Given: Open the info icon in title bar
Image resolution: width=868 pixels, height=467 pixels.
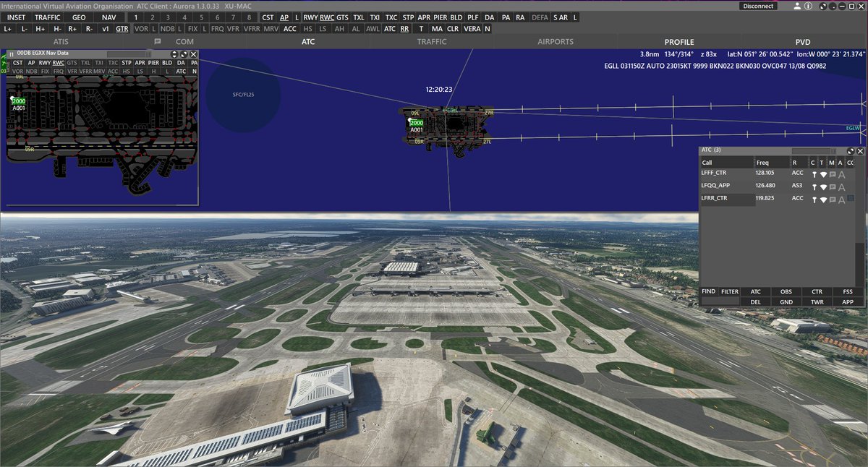Looking at the screenshot, I should pyautogui.click(x=808, y=6).
